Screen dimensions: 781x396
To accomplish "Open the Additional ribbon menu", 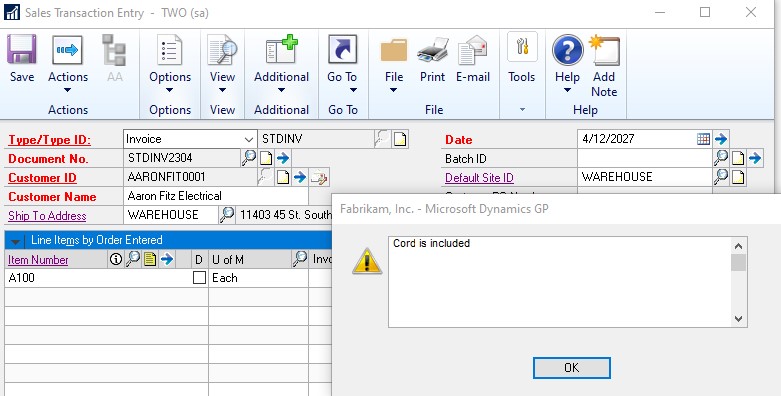I will [x=281, y=64].
